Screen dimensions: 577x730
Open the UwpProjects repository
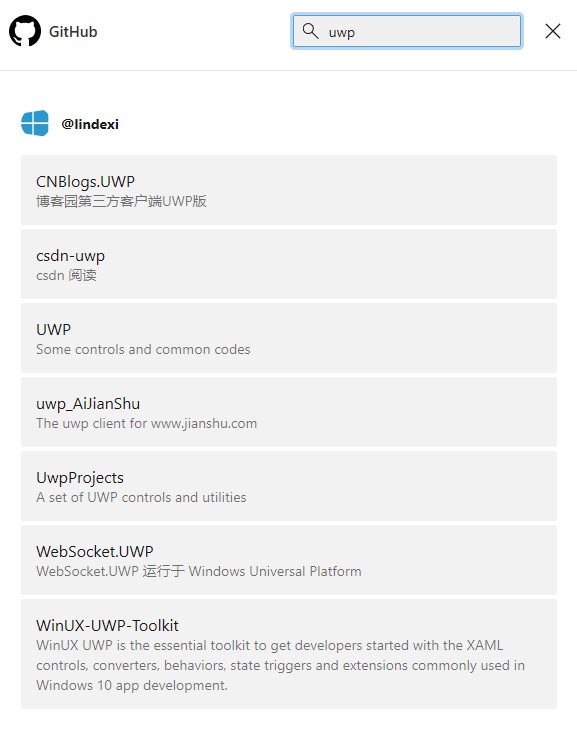(289, 486)
